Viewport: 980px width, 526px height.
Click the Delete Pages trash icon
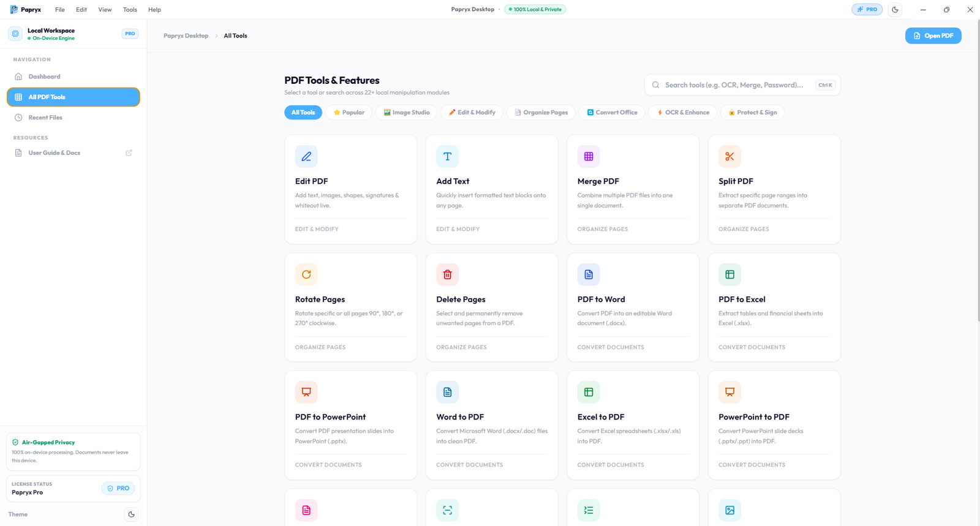pos(447,274)
